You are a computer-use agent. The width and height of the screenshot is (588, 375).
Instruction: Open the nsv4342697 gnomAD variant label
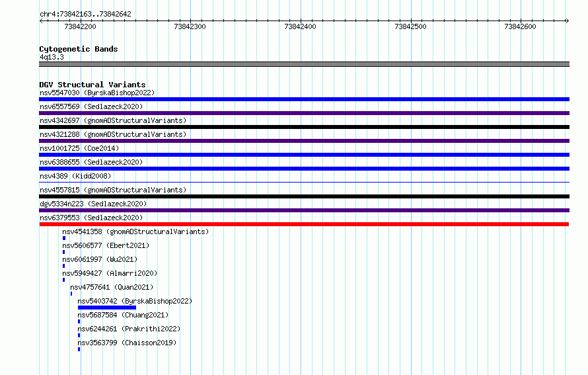[113, 120]
